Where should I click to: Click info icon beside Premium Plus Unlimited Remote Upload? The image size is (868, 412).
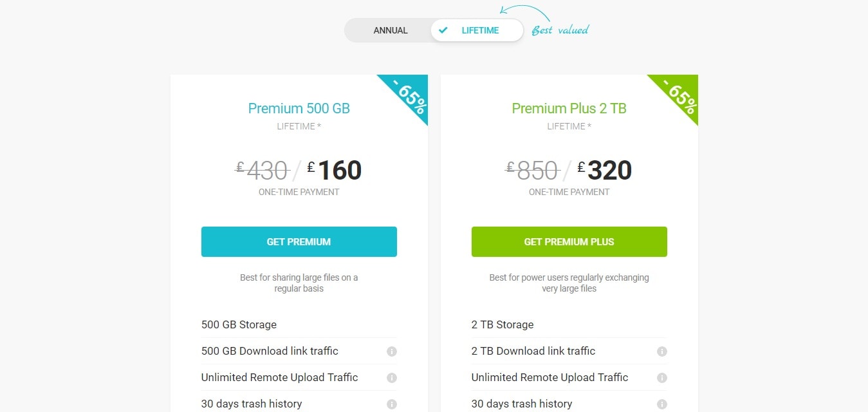coord(662,378)
